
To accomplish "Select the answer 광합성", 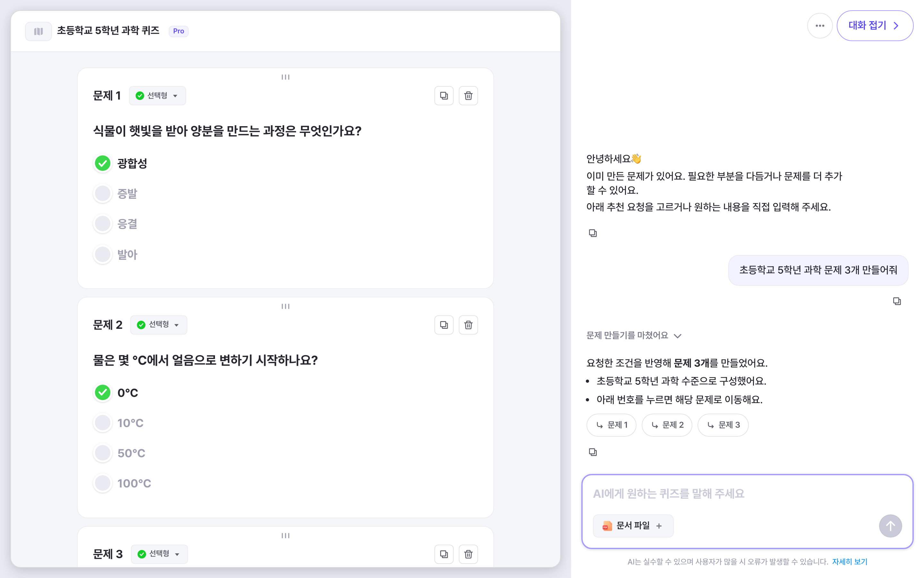I will pyautogui.click(x=103, y=163).
